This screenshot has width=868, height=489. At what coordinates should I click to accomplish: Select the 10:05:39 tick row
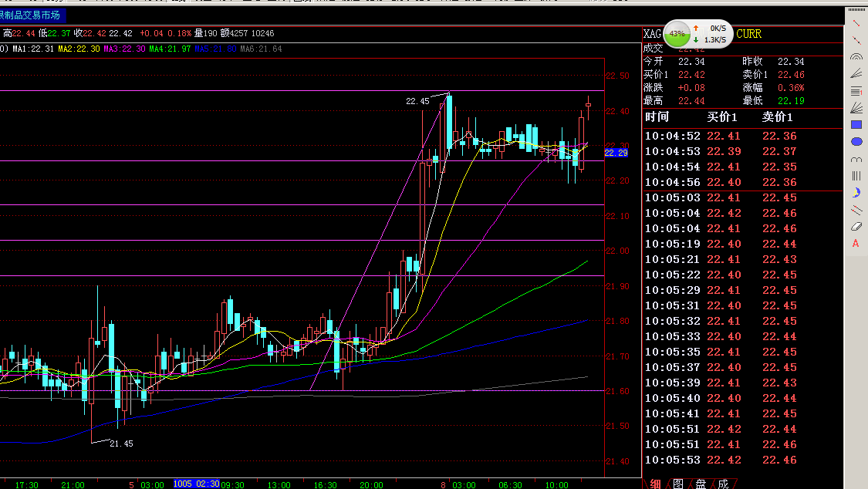coord(742,383)
